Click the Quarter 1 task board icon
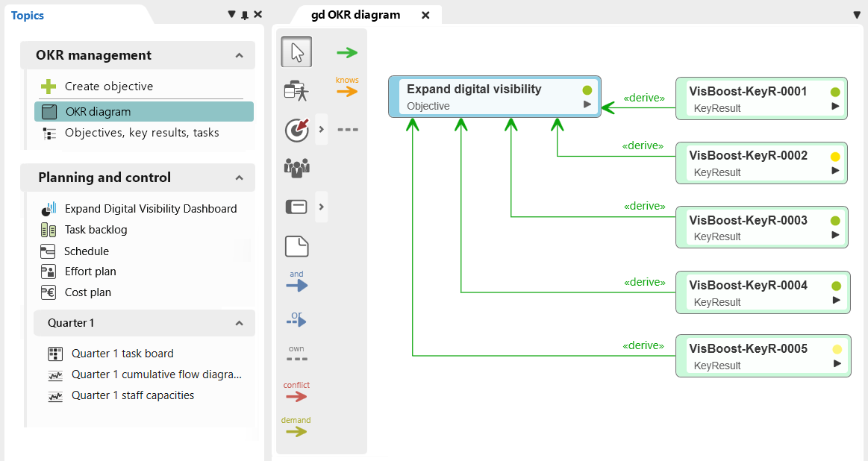868x461 pixels. pos(55,354)
